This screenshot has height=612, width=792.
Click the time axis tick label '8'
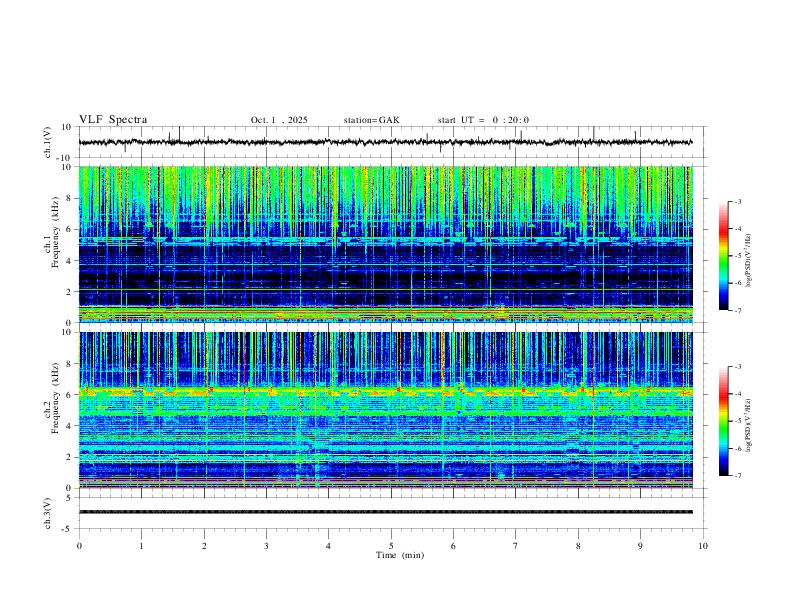pos(578,546)
